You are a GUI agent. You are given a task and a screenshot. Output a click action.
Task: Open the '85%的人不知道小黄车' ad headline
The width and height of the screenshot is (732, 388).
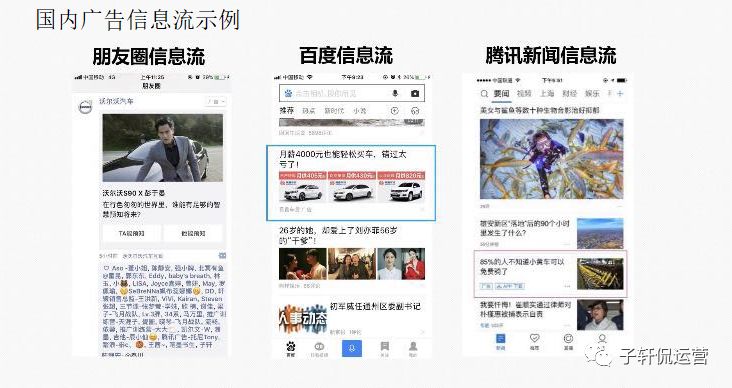tap(522, 267)
